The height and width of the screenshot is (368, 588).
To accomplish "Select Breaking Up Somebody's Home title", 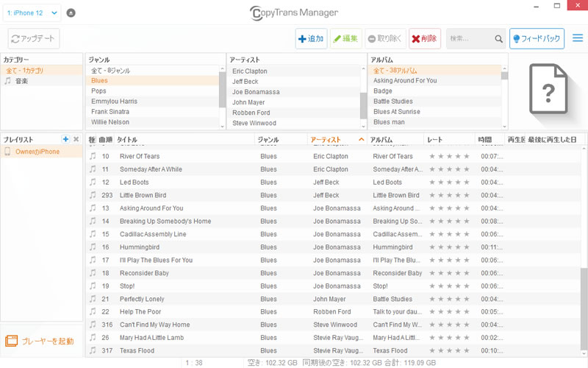I will coord(165,222).
